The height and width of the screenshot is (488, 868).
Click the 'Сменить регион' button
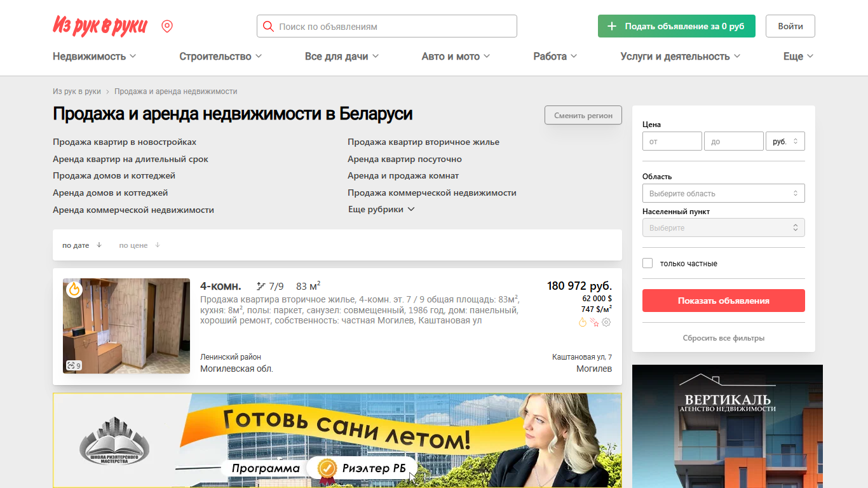[583, 115]
